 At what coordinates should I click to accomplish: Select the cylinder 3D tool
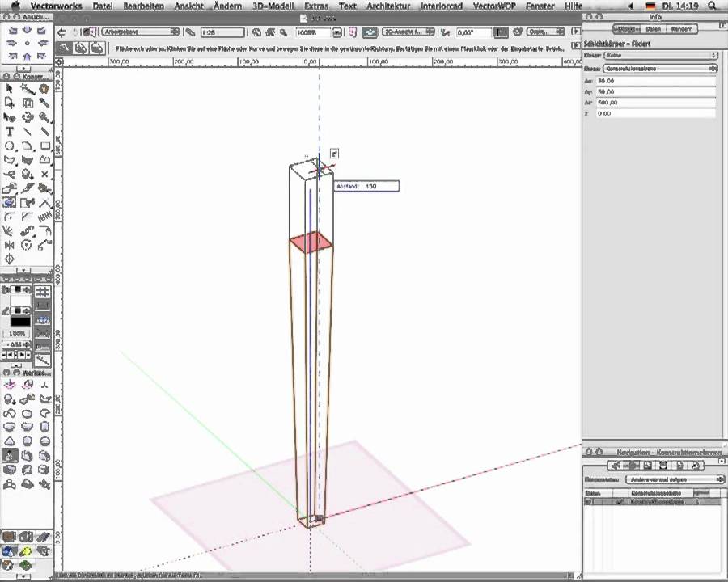(44, 427)
